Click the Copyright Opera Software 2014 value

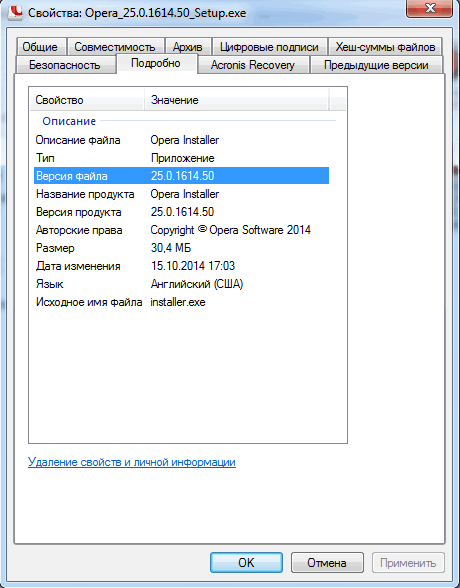point(231,230)
